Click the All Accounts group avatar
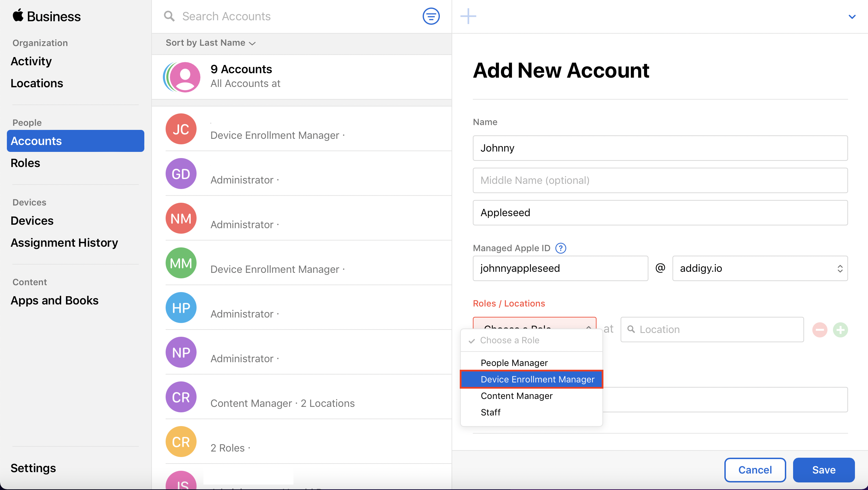This screenshot has height=490, width=868. [182, 77]
